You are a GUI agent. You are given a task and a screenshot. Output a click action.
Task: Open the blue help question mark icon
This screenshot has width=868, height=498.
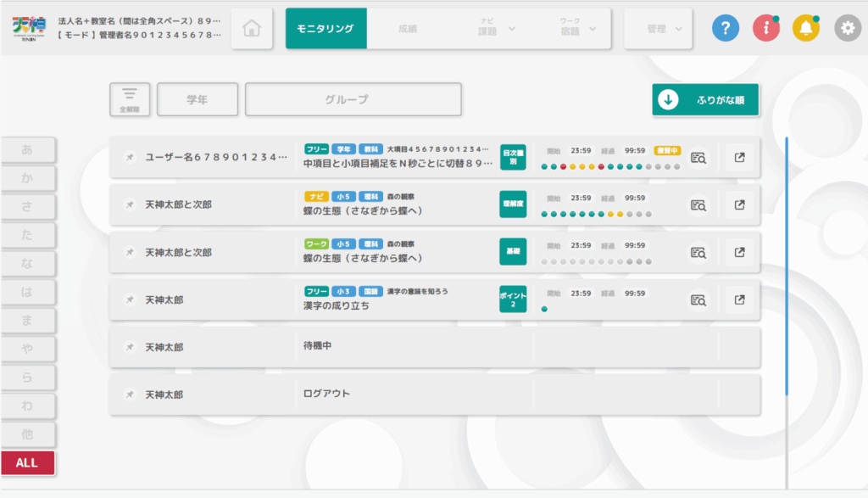(726, 29)
